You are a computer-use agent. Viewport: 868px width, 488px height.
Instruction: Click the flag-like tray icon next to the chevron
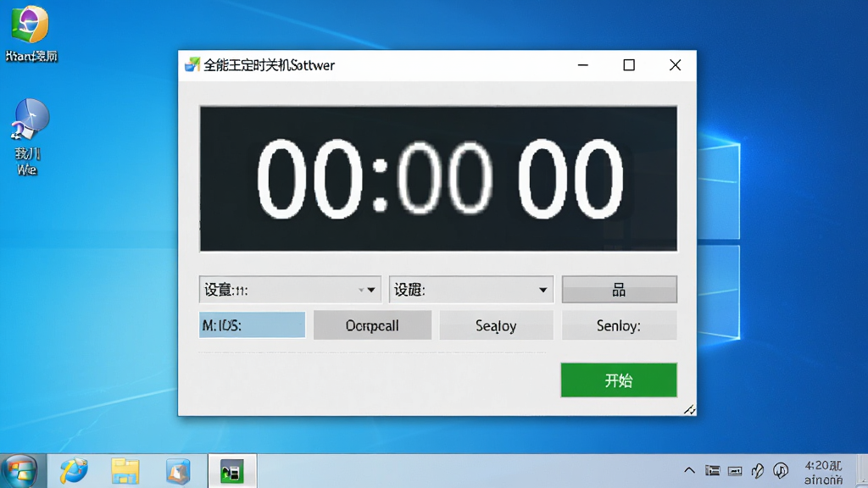(712, 470)
